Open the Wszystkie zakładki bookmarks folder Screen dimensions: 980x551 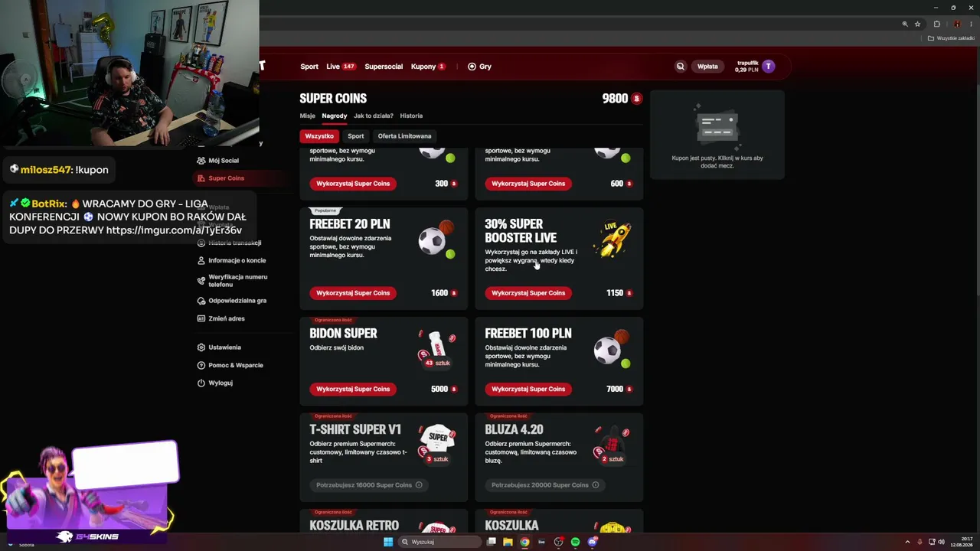click(952, 38)
